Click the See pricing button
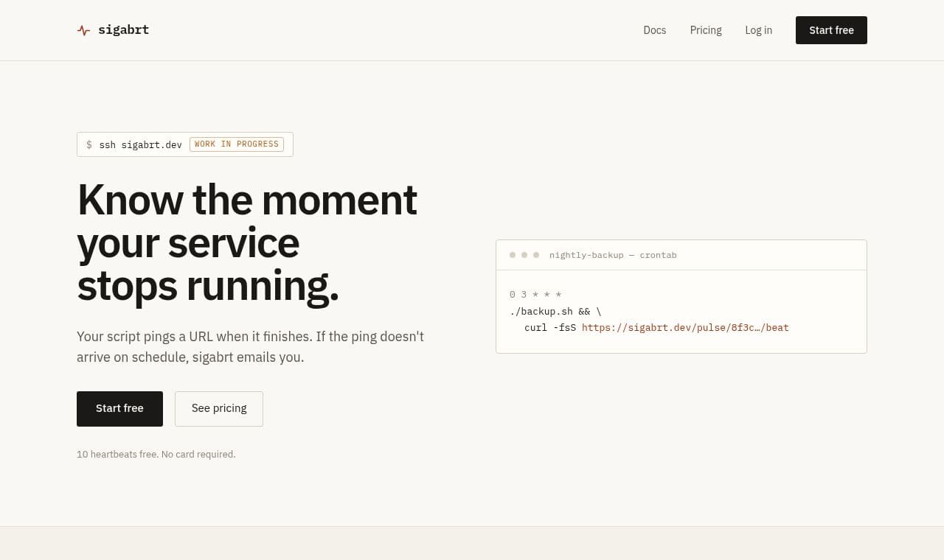Viewport: 944px width, 560px height. 219,409
